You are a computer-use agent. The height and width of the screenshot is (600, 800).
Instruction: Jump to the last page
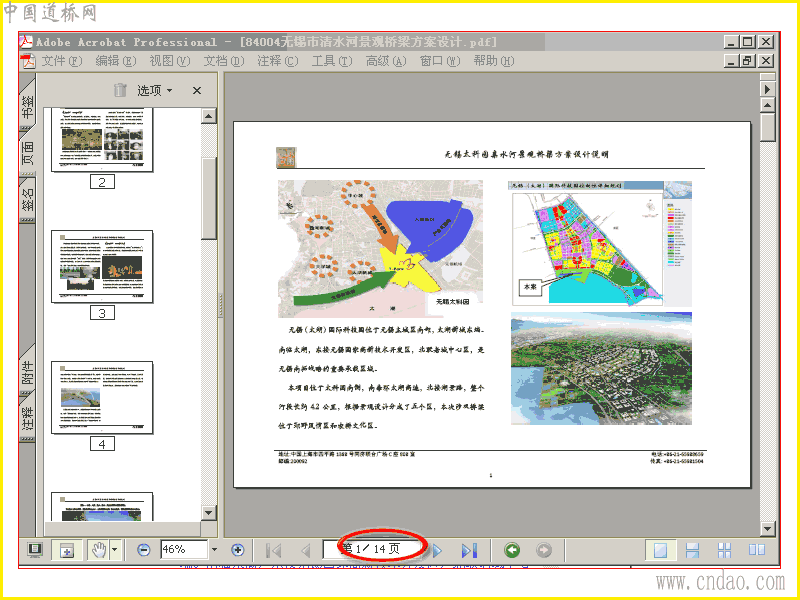click(x=469, y=551)
